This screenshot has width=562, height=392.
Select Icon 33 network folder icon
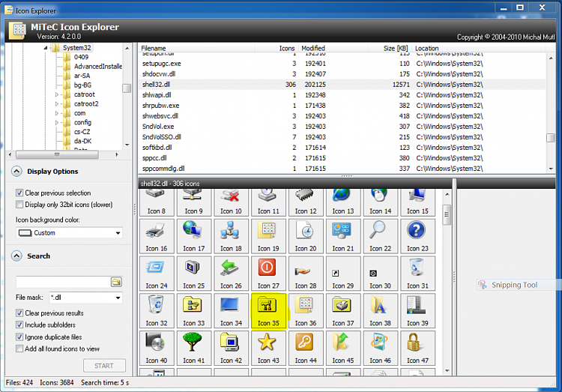pyautogui.click(x=194, y=310)
